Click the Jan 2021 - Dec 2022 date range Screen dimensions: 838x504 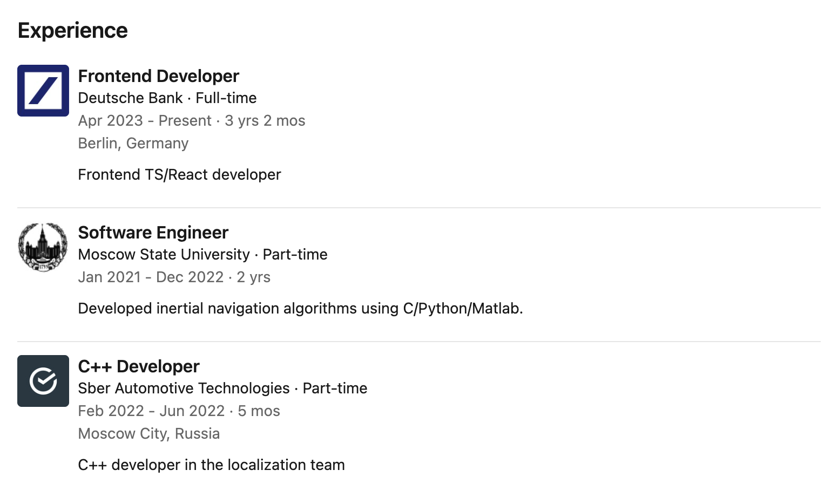pyautogui.click(x=151, y=277)
